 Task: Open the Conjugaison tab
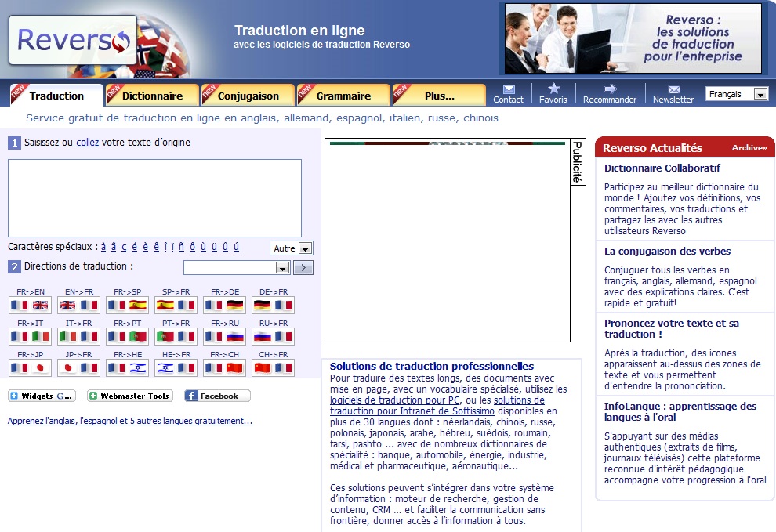click(x=248, y=96)
